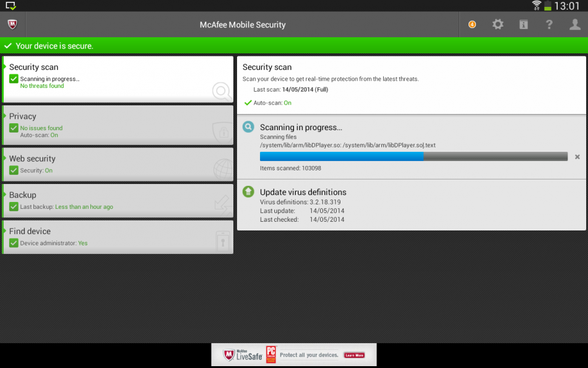Tap the battery status icon
588x368 pixels.
(548, 6)
